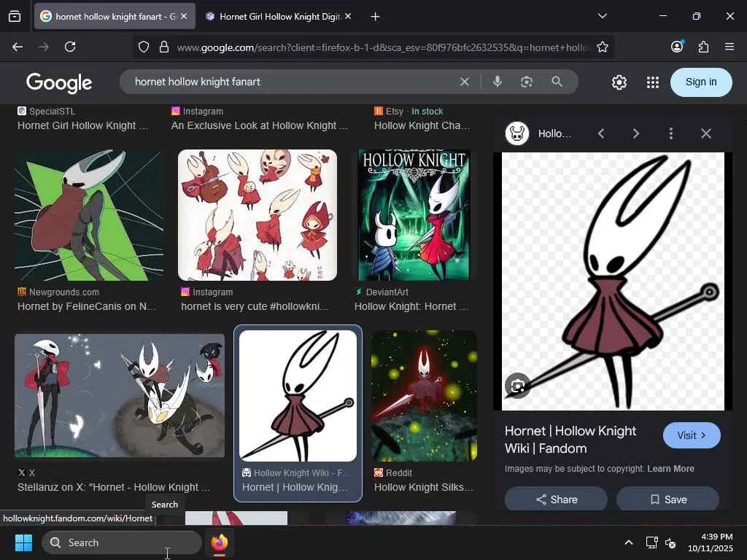Close the Hornet Girl Hollow Knight tab
Image resolution: width=747 pixels, height=560 pixels.
(x=348, y=16)
